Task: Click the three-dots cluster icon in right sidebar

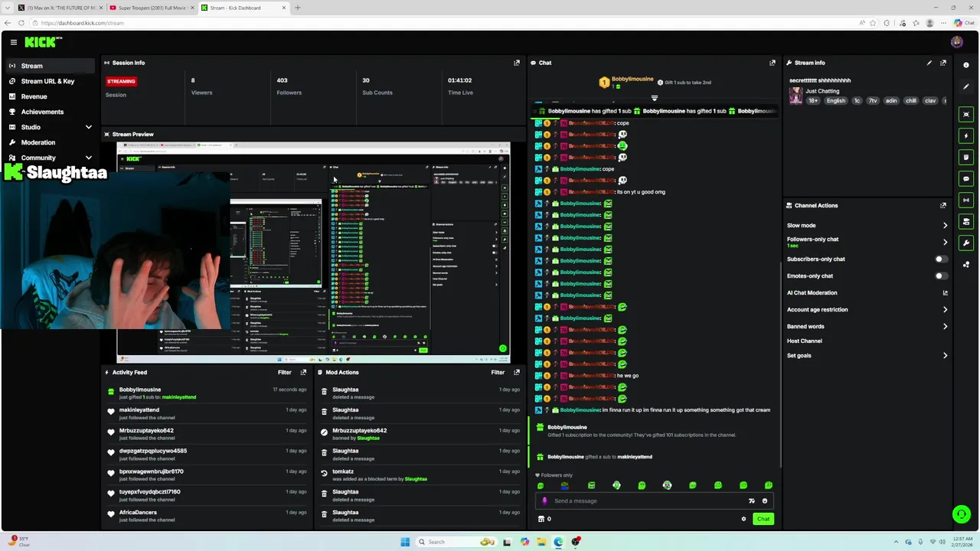Action: 966,264
